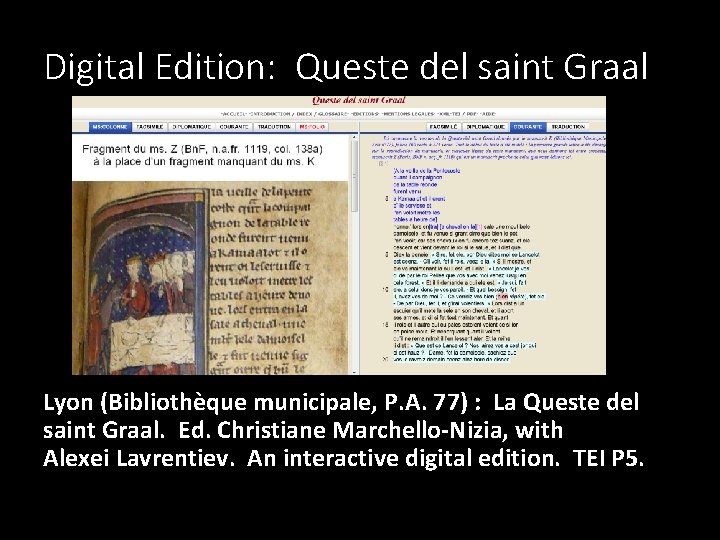Click the line 'a la veille de la Pentecoste'

427,171
